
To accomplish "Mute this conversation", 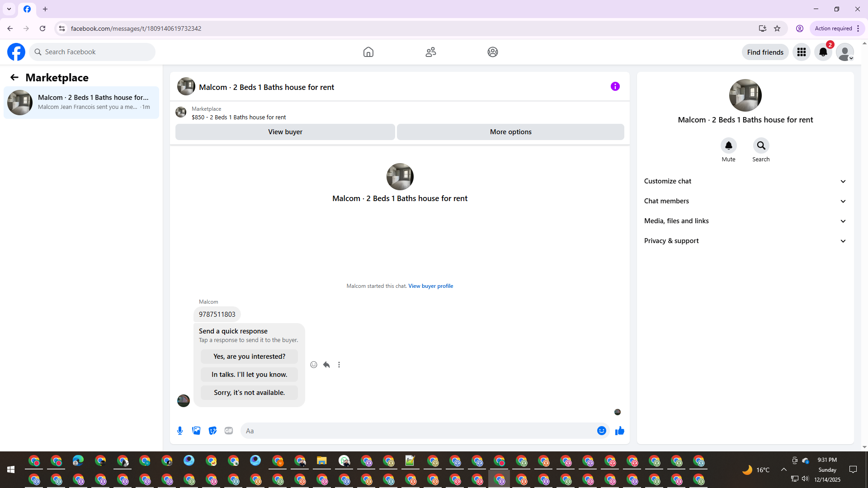I will click(x=728, y=145).
